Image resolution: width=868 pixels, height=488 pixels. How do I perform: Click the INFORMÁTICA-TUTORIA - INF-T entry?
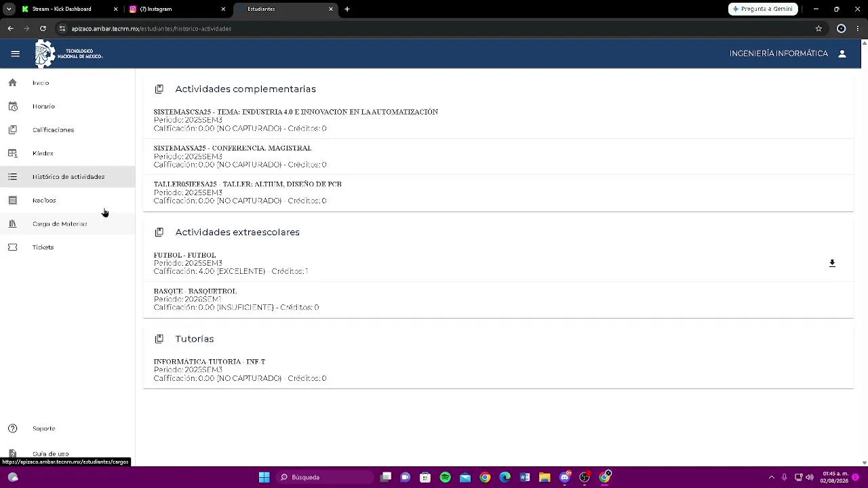coord(210,362)
